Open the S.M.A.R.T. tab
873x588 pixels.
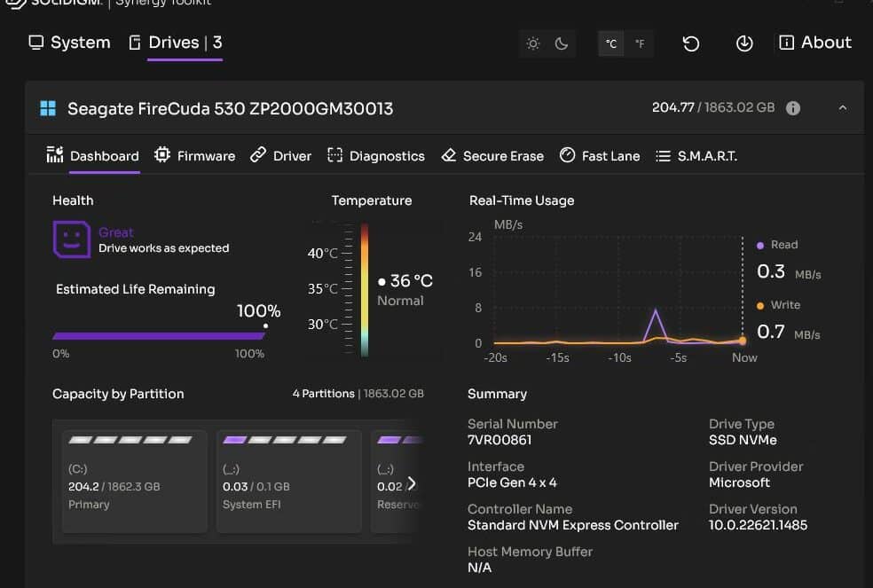pyautogui.click(x=696, y=156)
